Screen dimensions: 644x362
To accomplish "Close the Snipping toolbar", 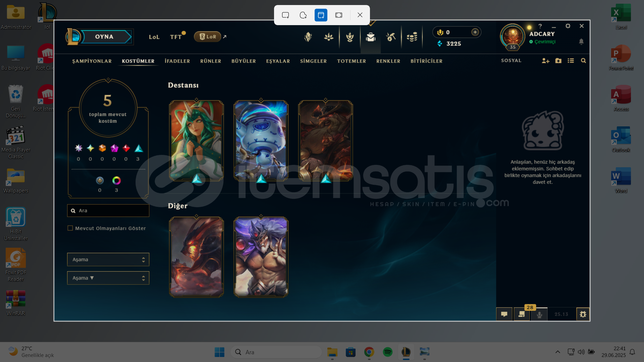I will pyautogui.click(x=360, y=15).
